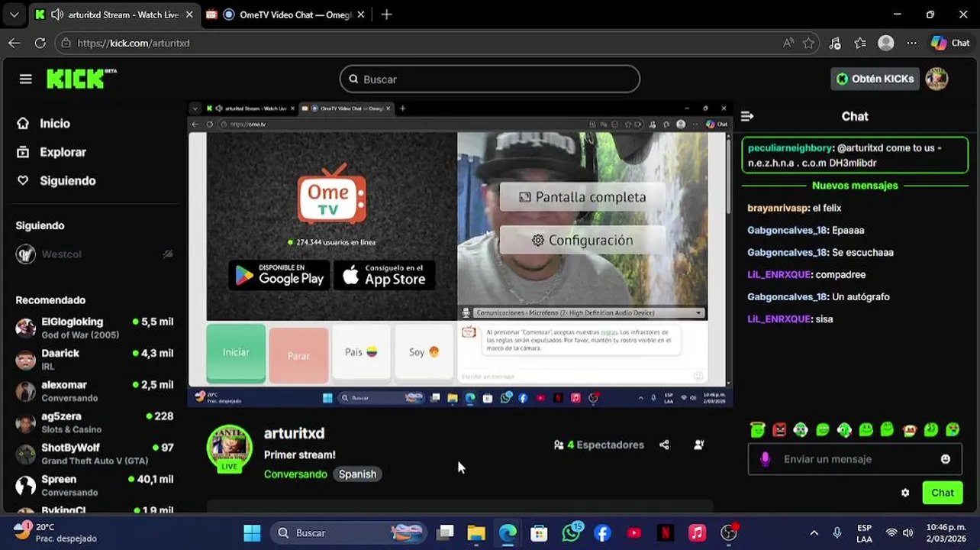The height and width of the screenshot is (550, 980).
Task: Open Windows Start menu
Action: click(252, 532)
